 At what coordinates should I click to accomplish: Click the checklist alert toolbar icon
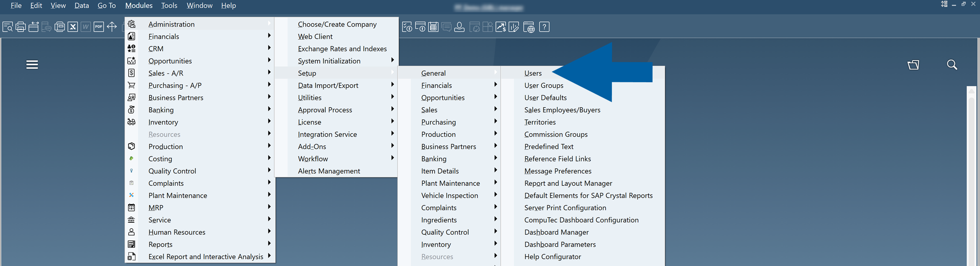tap(407, 27)
